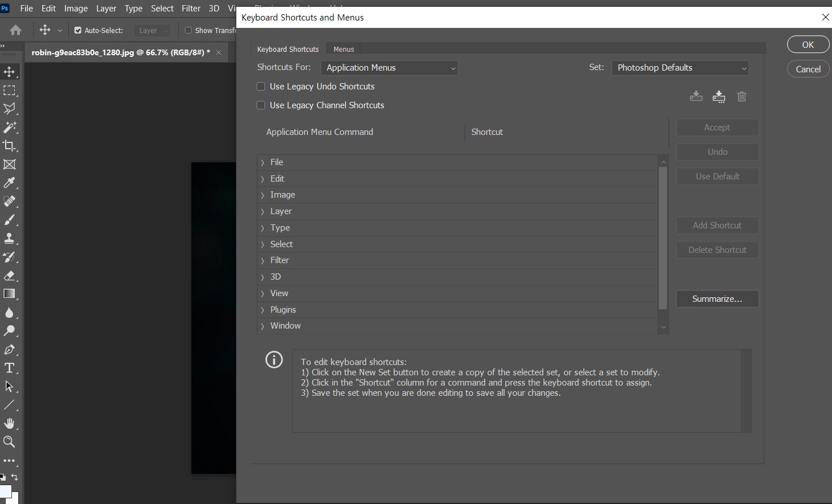This screenshot has width=832, height=504.
Task: Expand the Window menu commands row
Action: pyautogui.click(x=457, y=326)
